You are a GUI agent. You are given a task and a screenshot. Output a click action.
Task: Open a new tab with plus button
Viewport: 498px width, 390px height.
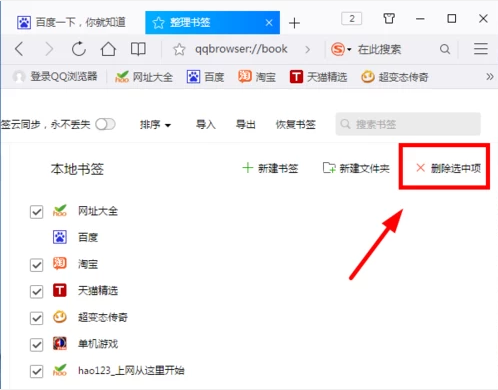[294, 23]
